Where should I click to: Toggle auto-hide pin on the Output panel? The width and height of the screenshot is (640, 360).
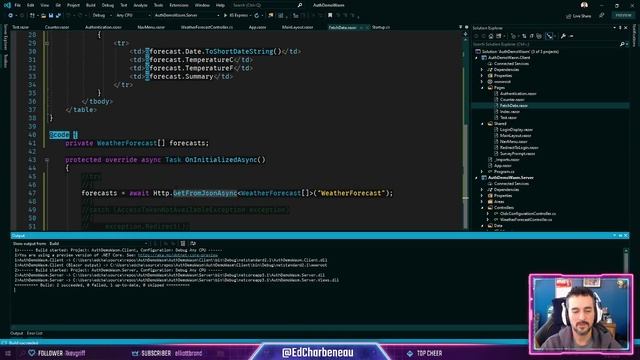coord(620,236)
